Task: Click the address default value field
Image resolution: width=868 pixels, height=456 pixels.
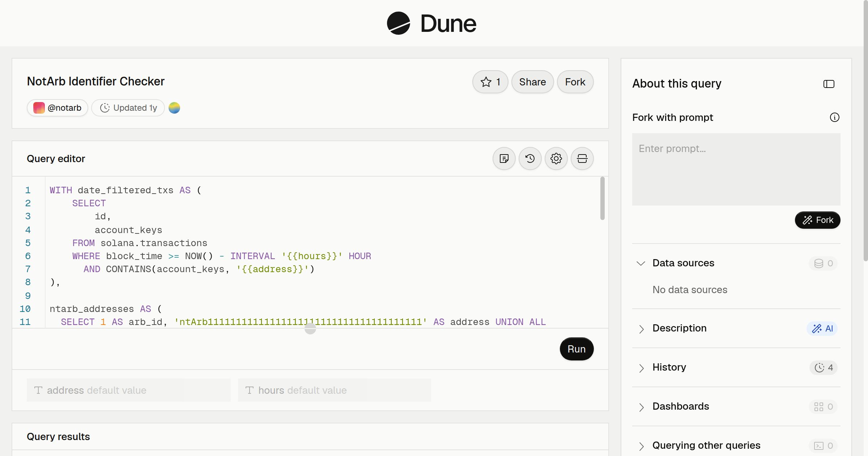Action: click(128, 390)
